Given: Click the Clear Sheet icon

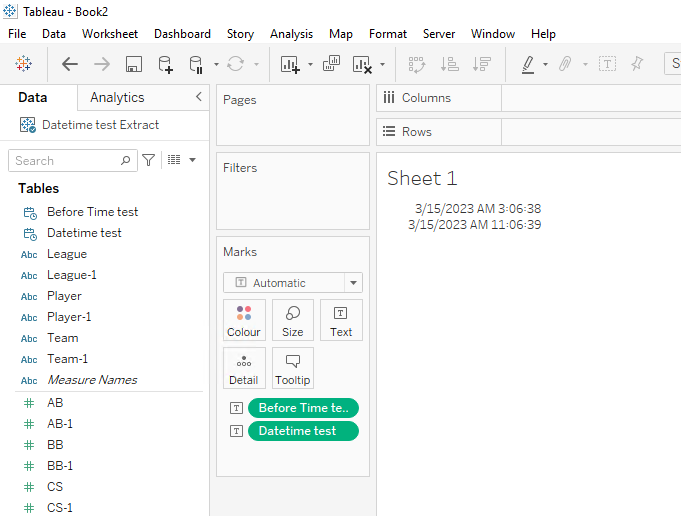Looking at the screenshot, I should (363, 64).
